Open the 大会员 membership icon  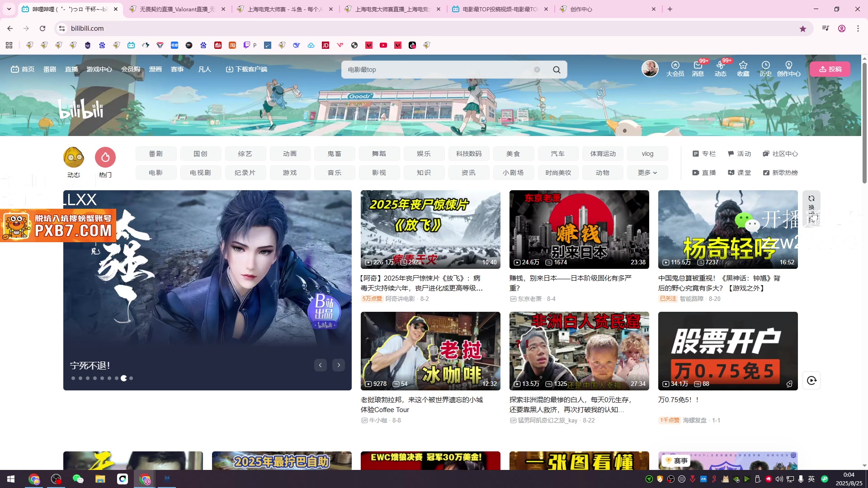point(675,69)
